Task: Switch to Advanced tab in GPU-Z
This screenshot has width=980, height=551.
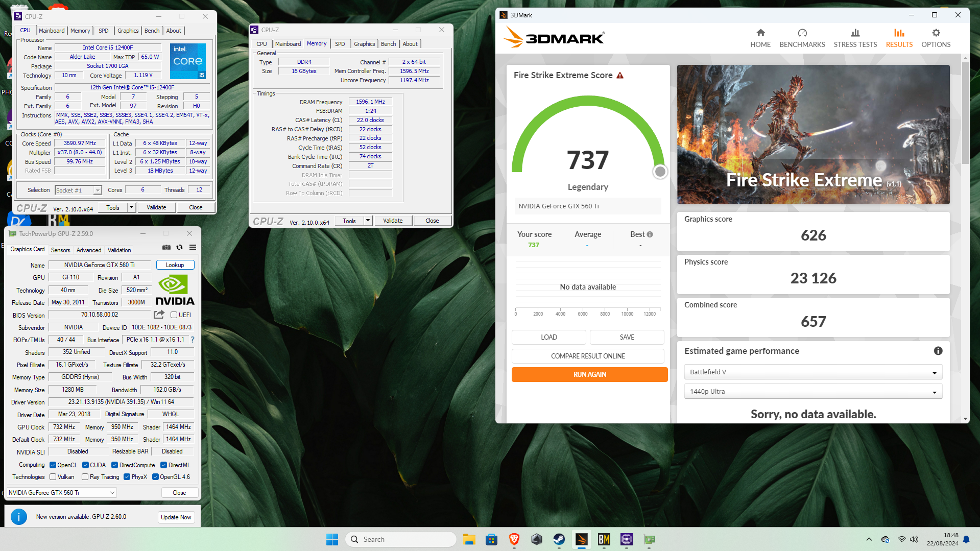Action: click(x=89, y=250)
